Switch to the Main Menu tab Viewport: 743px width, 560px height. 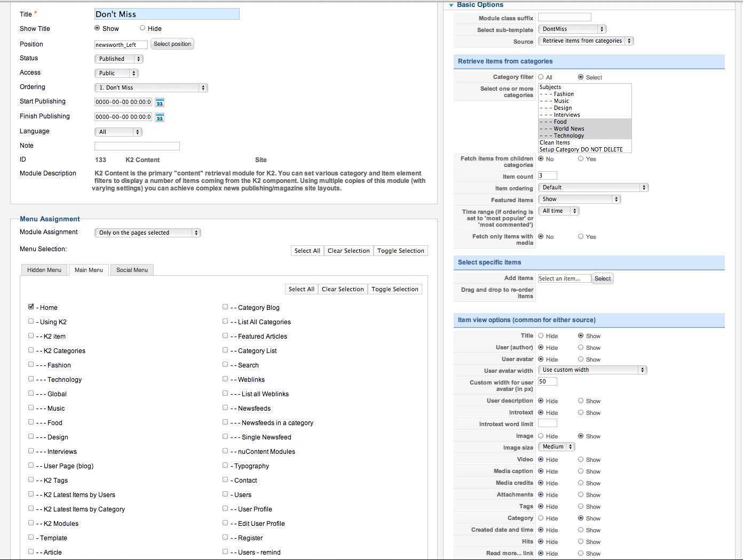[x=89, y=270]
